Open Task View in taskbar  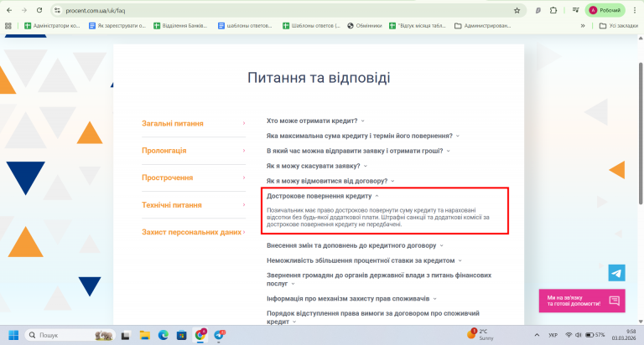(x=125, y=335)
